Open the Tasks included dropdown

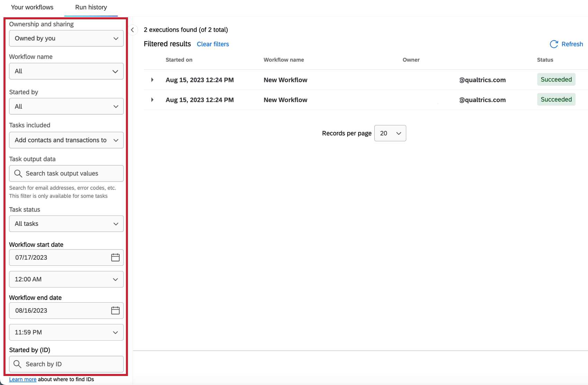click(66, 140)
